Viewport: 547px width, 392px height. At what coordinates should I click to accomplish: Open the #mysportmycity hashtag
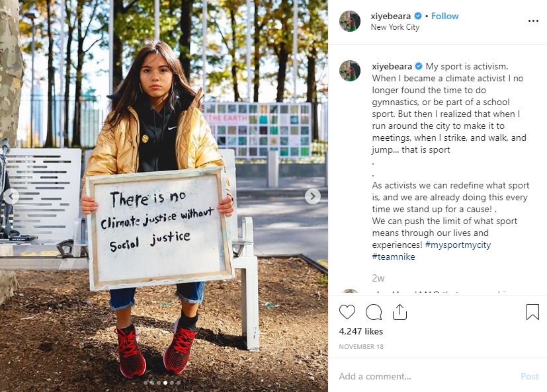click(458, 245)
